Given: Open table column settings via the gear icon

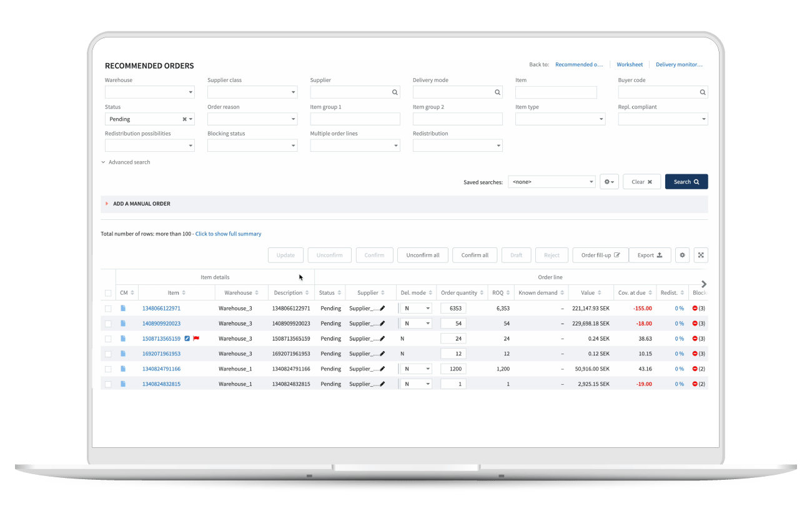Looking at the screenshot, I should click(x=682, y=255).
